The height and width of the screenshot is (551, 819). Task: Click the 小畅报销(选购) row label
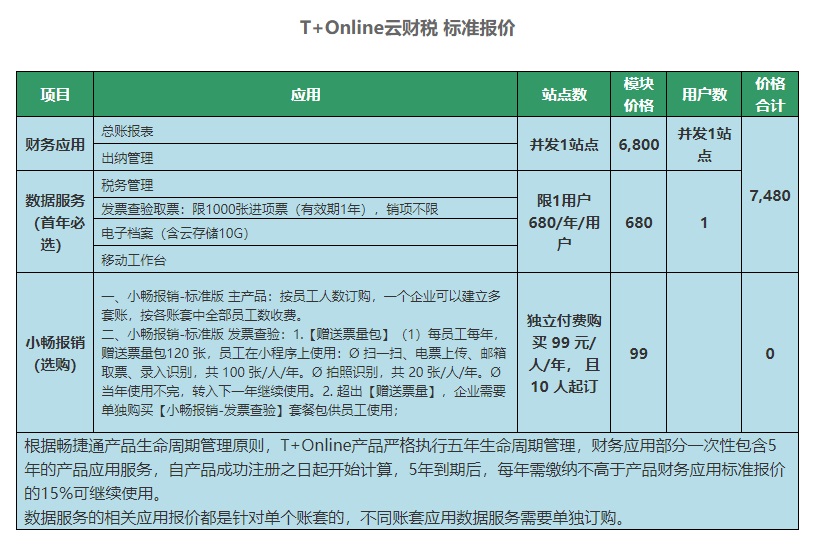[55, 353]
